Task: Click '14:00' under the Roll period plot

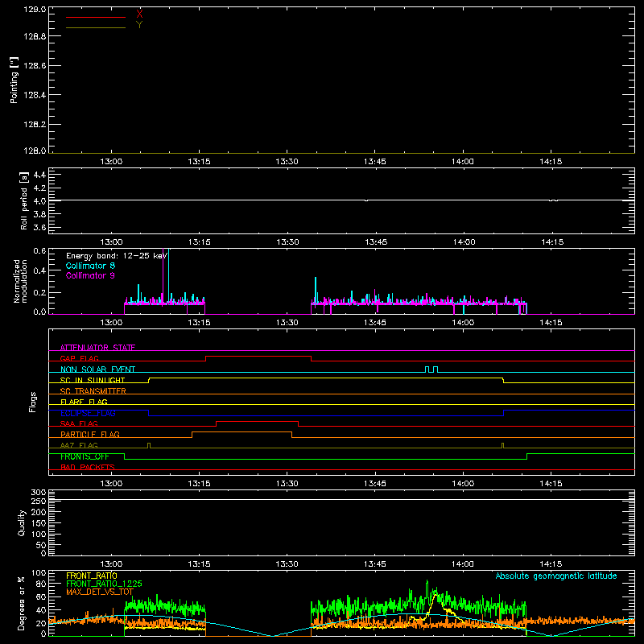Action: tap(464, 242)
